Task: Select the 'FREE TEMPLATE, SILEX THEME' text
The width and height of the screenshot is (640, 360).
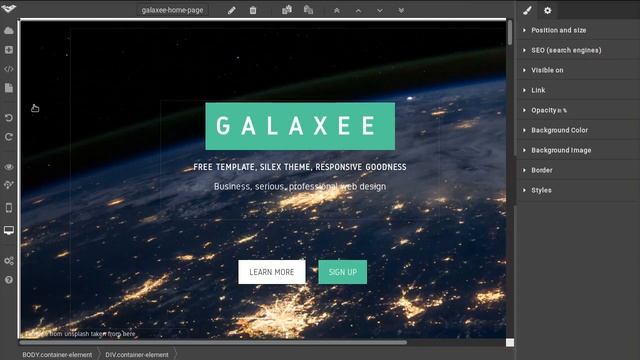Action: (300, 167)
